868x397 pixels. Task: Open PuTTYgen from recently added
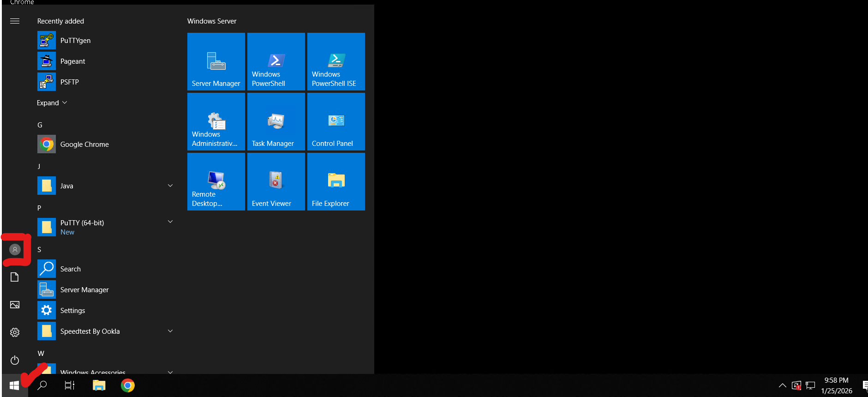pos(75,41)
